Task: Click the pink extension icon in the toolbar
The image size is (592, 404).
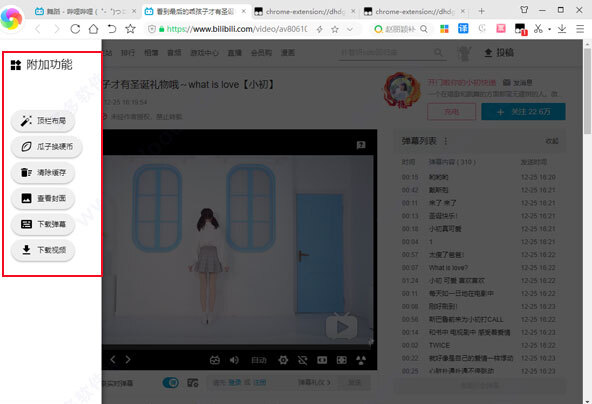Action: pos(501,28)
